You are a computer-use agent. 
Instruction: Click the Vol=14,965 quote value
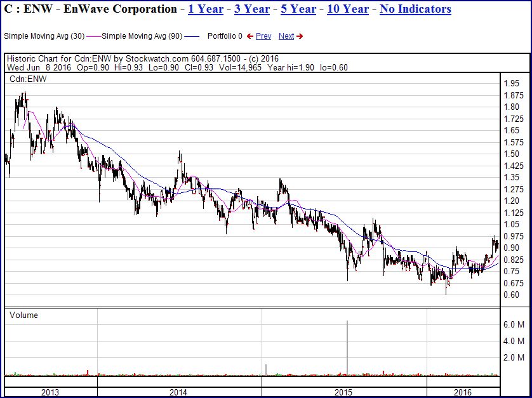tap(240, 67)
